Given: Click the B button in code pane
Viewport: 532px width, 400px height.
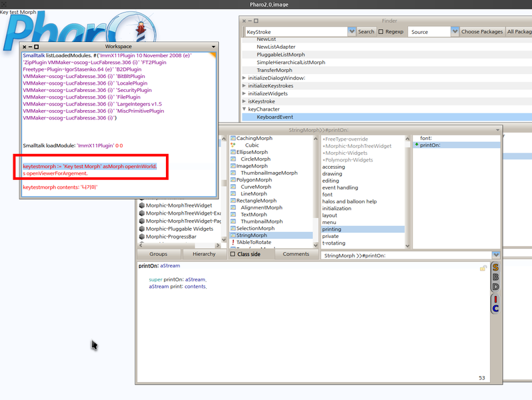Looking at the screenshot, I should click(x=495, y=277).
